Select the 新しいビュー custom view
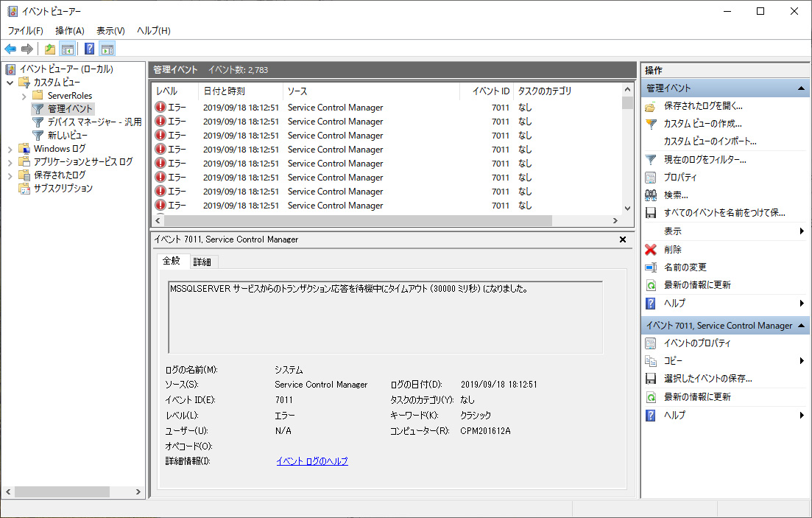The height and width of the screenshot is (518, 812). 67,136
